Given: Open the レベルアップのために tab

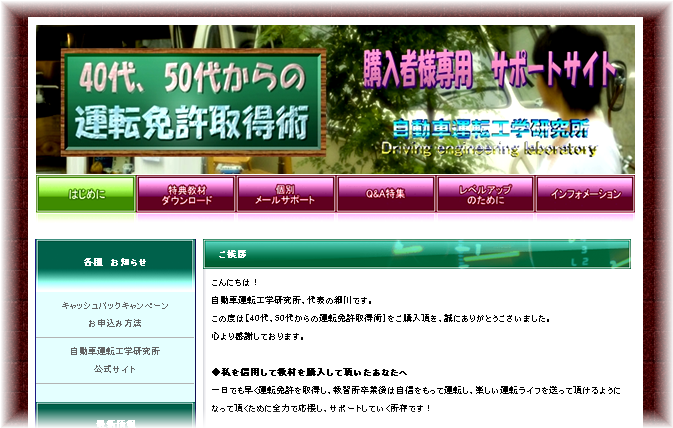Looking at the screenshot, I should coord(484,194).
